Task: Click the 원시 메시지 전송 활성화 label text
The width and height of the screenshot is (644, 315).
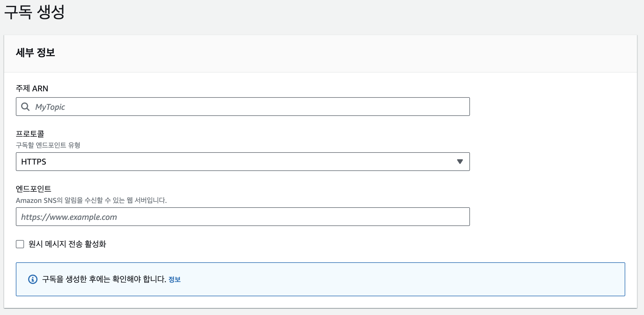Action: (x=67, y=244)
